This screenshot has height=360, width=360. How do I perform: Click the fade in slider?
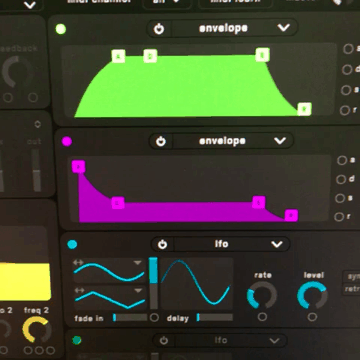click(130, 317)
